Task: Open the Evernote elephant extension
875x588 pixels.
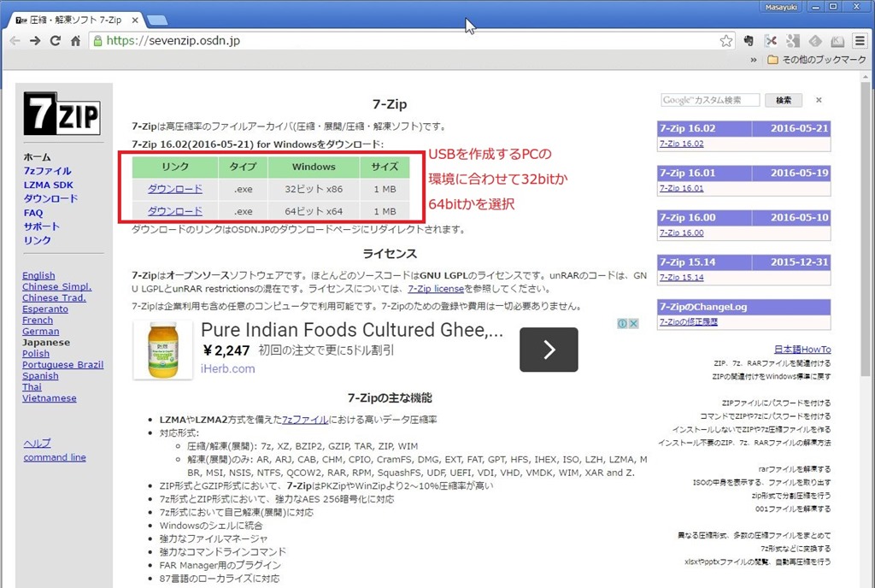Action: click(749, 41)
